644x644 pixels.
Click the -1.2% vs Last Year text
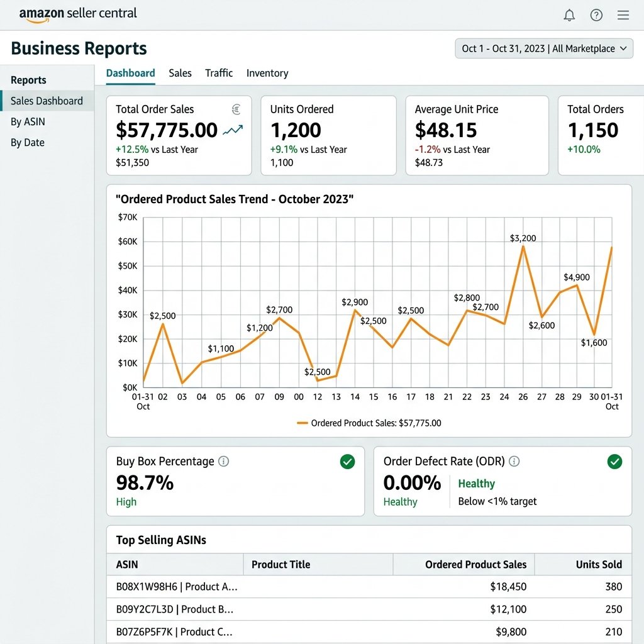pos(452,150)
